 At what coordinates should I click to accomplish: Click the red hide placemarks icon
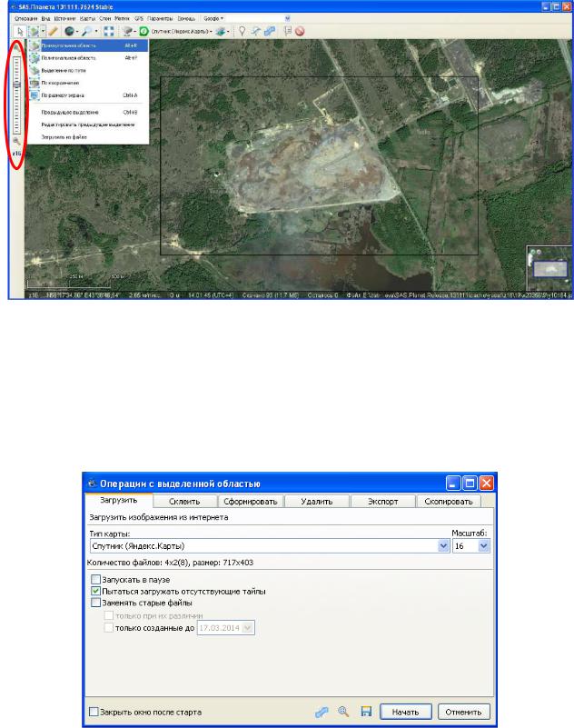tap(301, 31)
